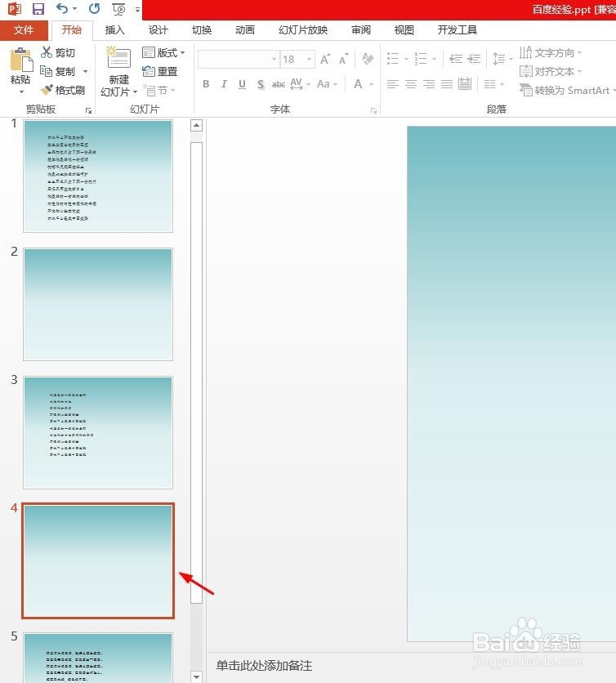Click slide panel scroll up arrow
The height and width of the screenshot is (683, 616).
pyautogui.click(x=196, y=126)
